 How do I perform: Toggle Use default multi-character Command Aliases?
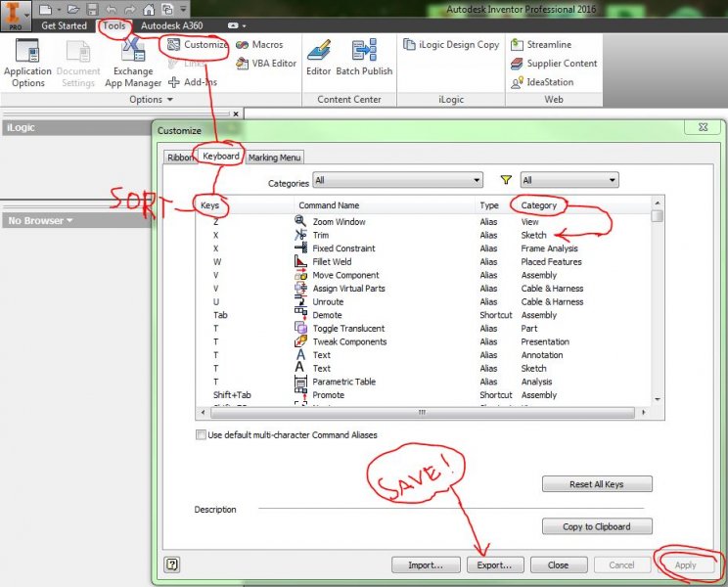point(201,434)
